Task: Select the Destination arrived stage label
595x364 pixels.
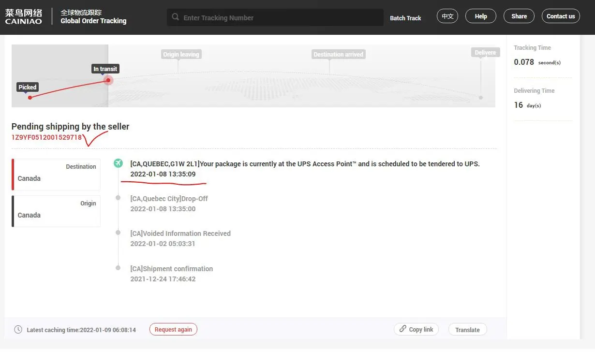Action: pos(338,54)
